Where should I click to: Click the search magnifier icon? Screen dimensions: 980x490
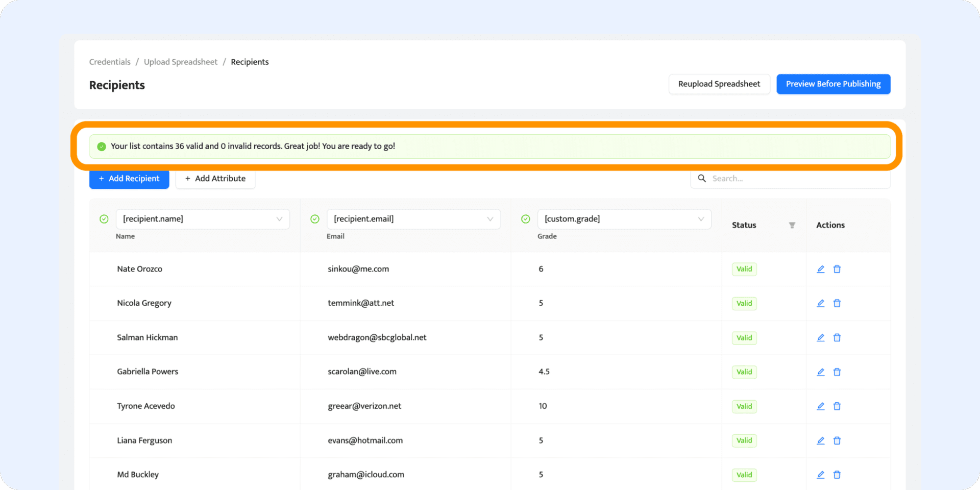click(702, 178)
